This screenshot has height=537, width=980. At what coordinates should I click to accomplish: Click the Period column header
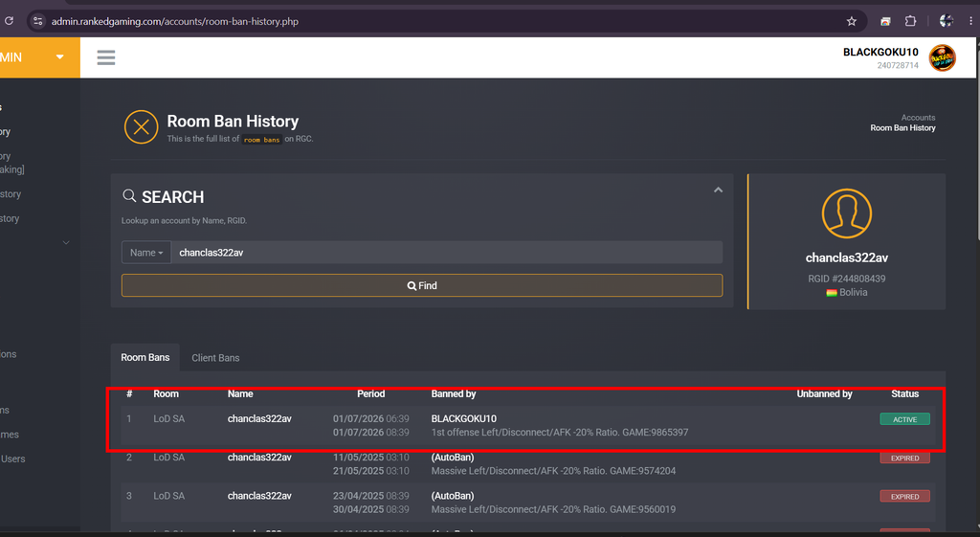coord(370,393)
